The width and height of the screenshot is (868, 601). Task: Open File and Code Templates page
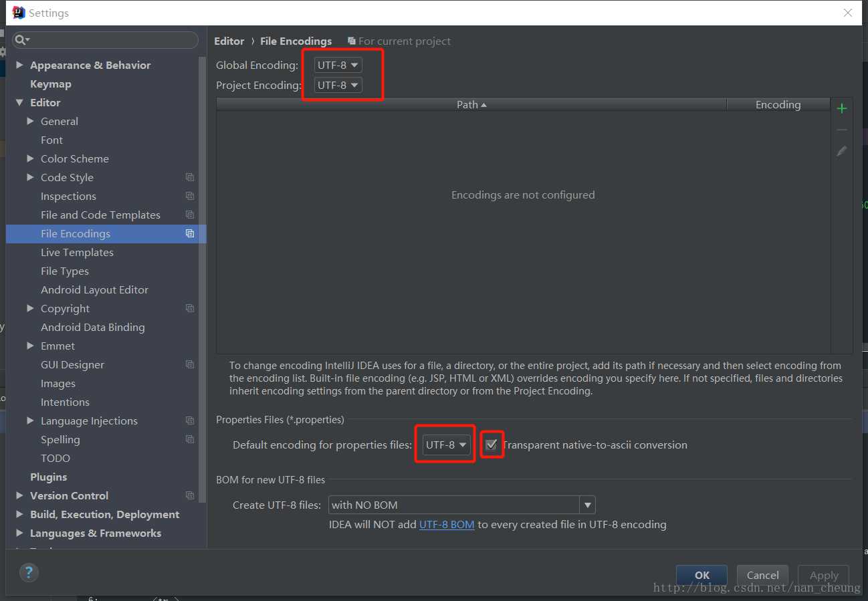click(x=100, y=215)
